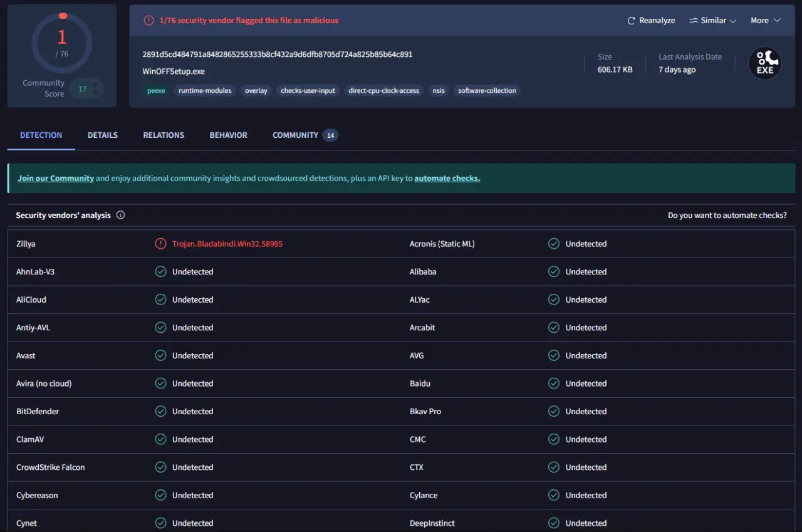Image resolution: width=802 pixels, height=532 pixels.
Task: Click the runtime-modules tag
Action: [x=205, y=90]
